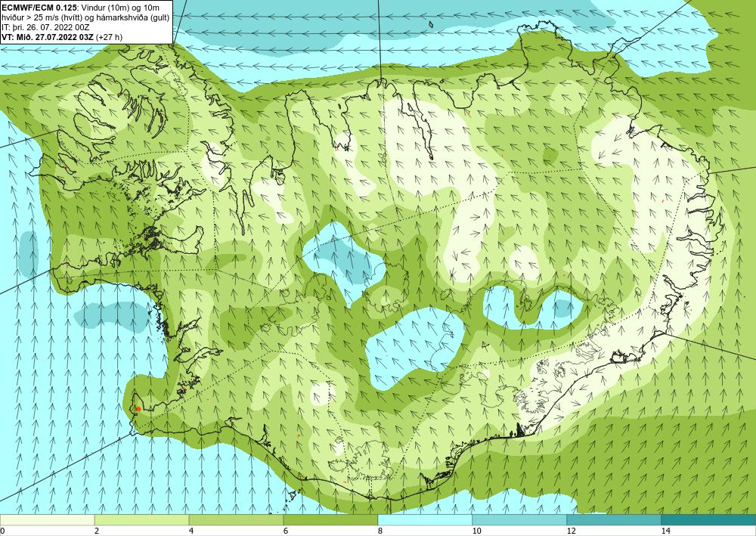The height and width of the screenshot is (536, 756).
Task: Click the 0–2 m/s palest legend swatch
Action: (x=47, y=520)
